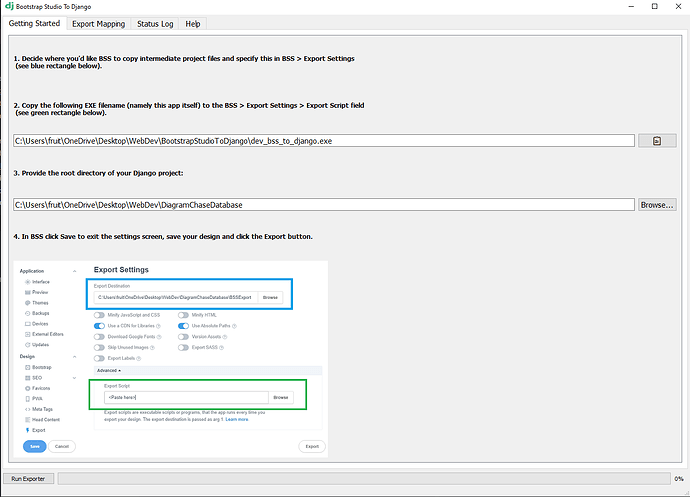Enable the Export Labels switch
The height and width of the screenshot is (497, 690).
point(99,358)
